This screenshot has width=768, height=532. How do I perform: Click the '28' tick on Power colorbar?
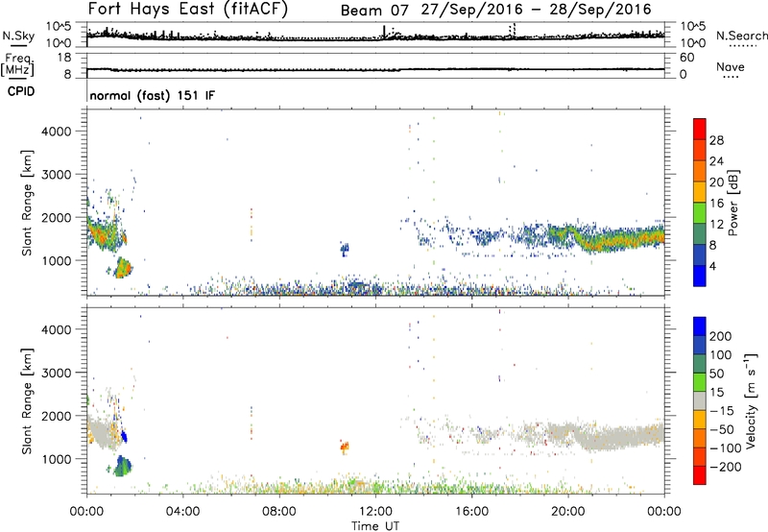coord(716,140)
